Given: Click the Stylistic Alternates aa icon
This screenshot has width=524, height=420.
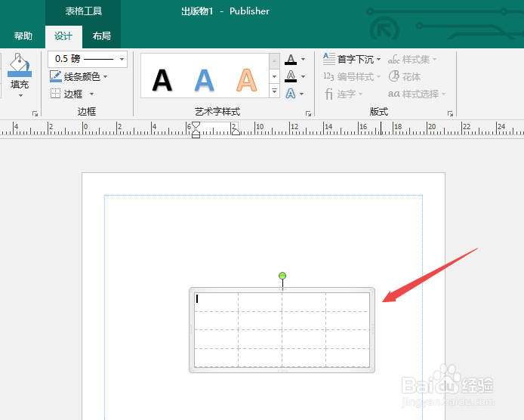Looking at the screenshot, I should pyautogui.click(x=393, y=94).
